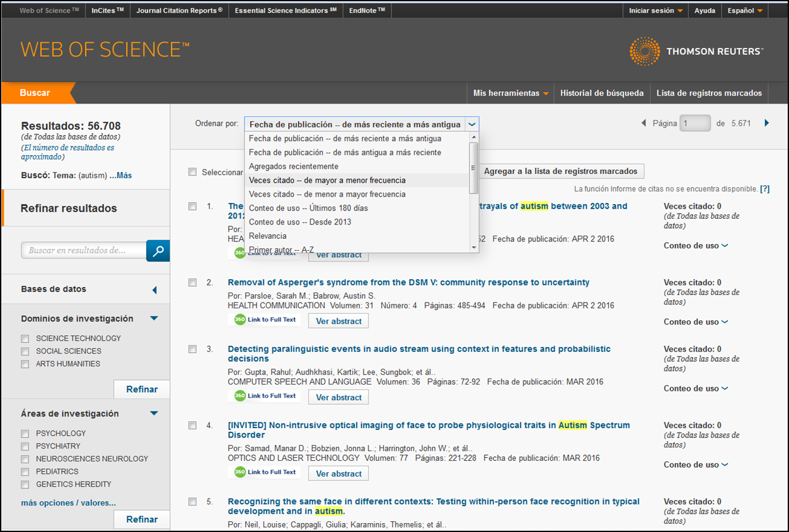Image resolution: width=789 pixels, height=532 pixels.
Task: Choose Fecha de publicación más antigua a más reciente
Action: click(358, 153)
